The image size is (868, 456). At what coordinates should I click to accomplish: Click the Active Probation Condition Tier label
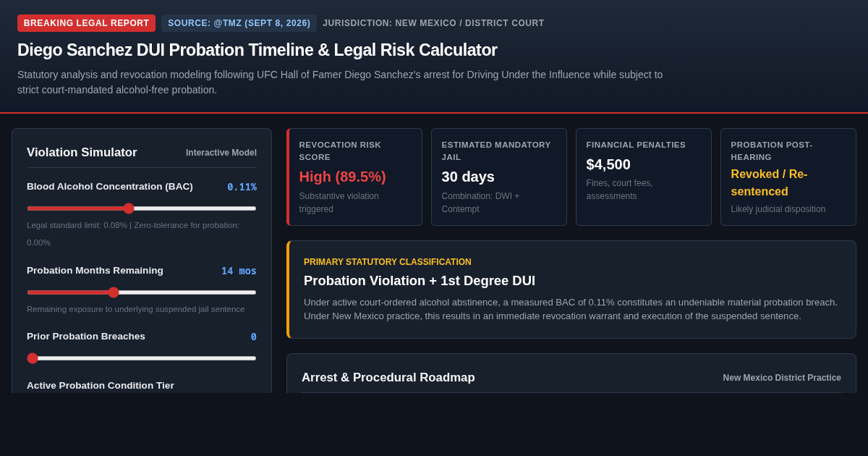click(x=101, y=386)
